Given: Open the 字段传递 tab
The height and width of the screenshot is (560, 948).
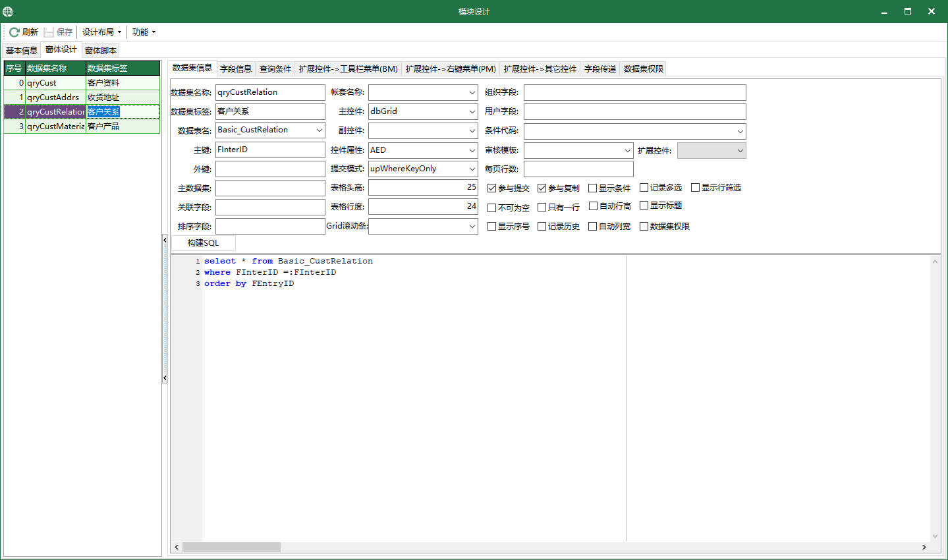Looking at the screenshot, I should 600,69.
